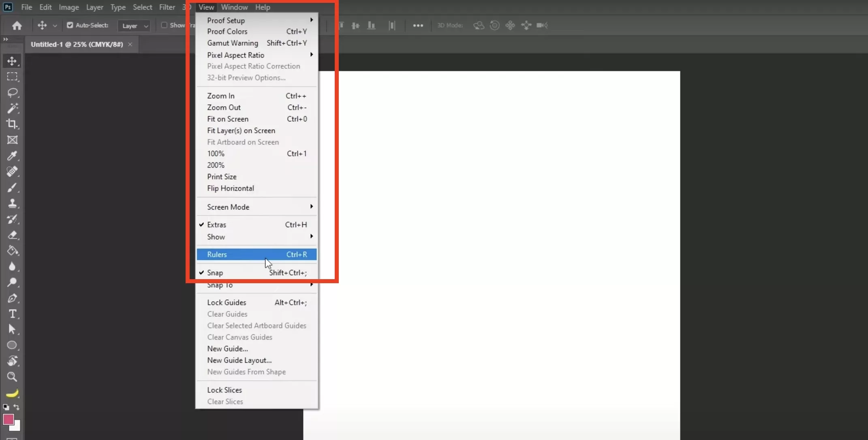868x440 pixels.
Task: Open the more options ellipsis in options bar
Action: coord(418,26)
